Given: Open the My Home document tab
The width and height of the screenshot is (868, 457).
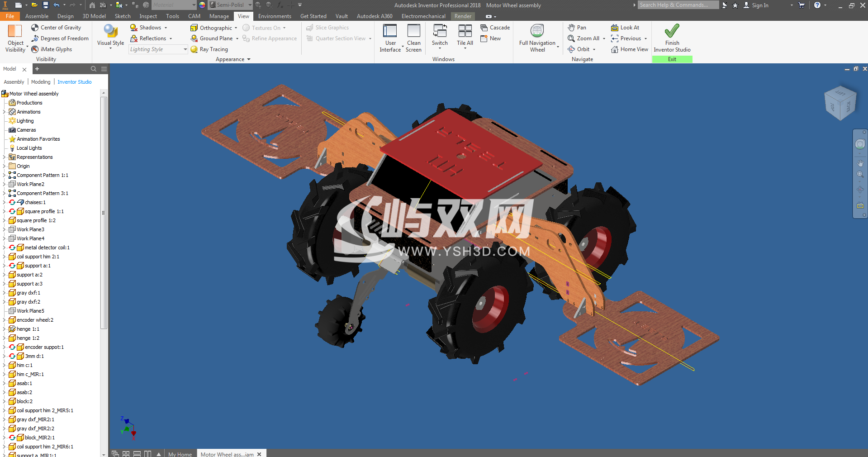Looking at the screenshot, I should [180, 454].
